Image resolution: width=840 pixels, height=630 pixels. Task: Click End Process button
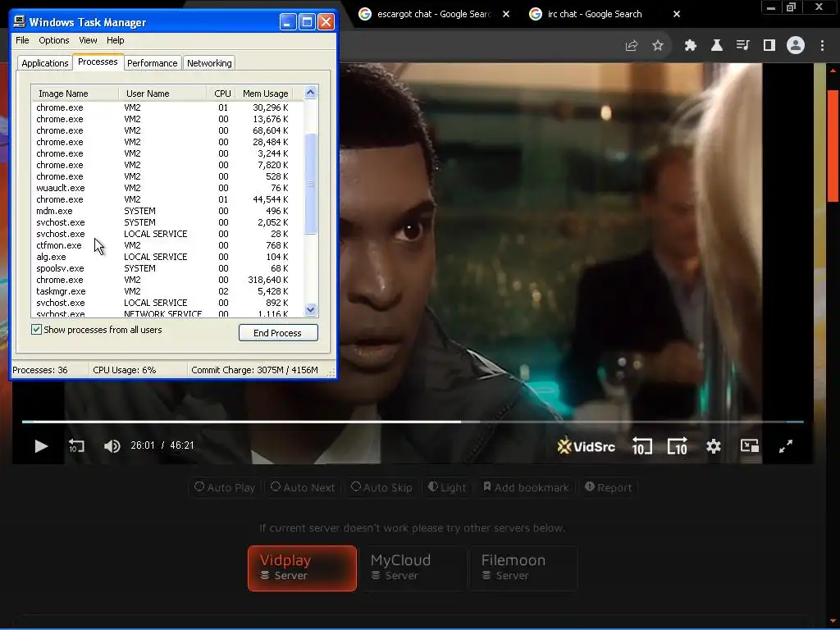tap(278, 333)
